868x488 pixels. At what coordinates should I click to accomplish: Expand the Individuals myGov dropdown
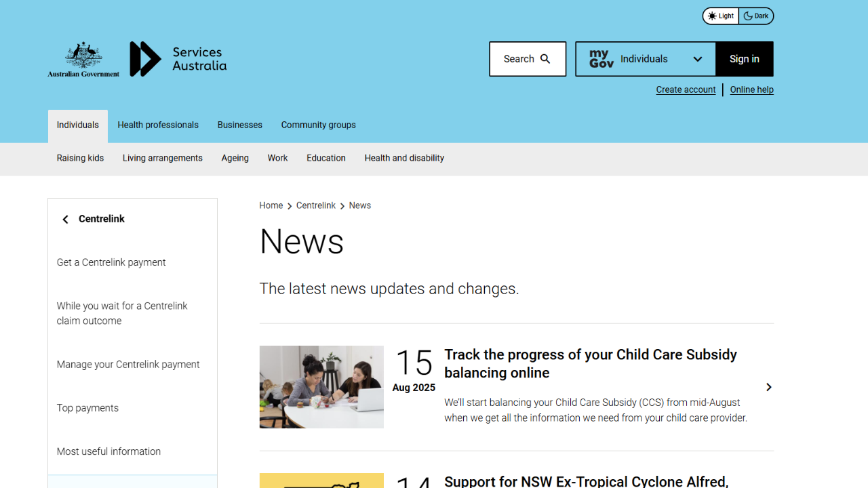click(646, 59)
